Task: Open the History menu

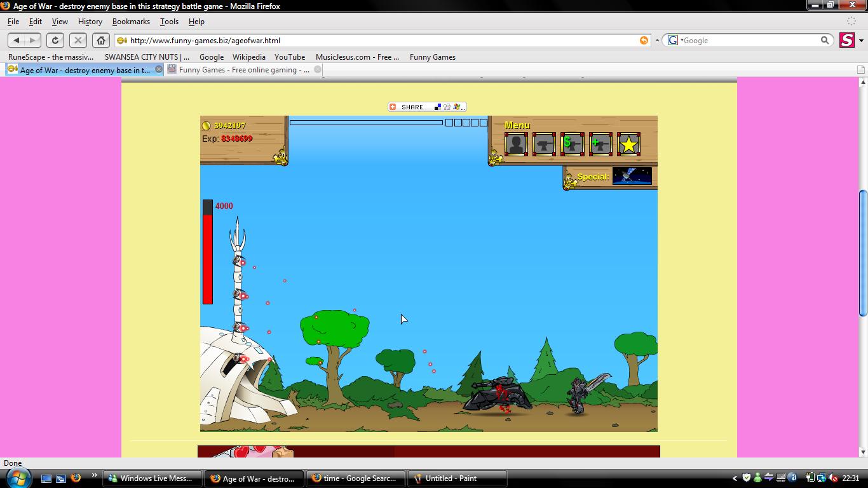Action: coord(90,21)
